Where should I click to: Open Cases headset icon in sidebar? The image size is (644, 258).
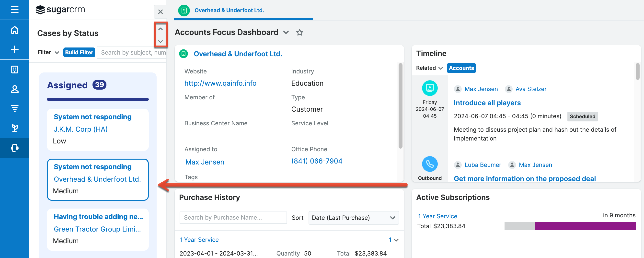14,148
